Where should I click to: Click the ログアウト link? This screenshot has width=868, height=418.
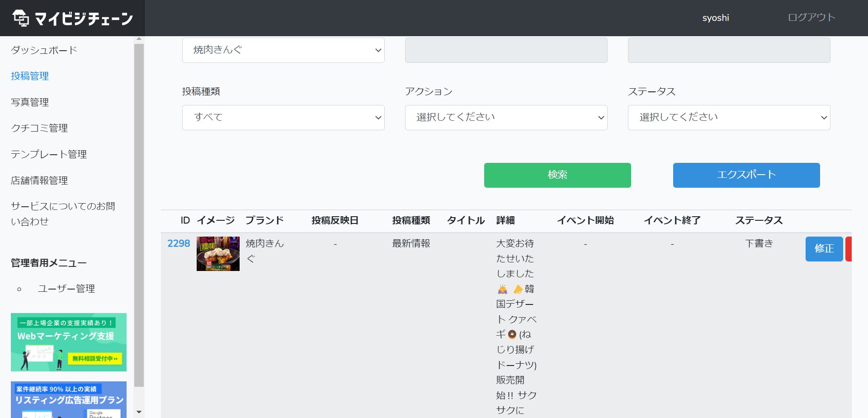click(811, 17)
